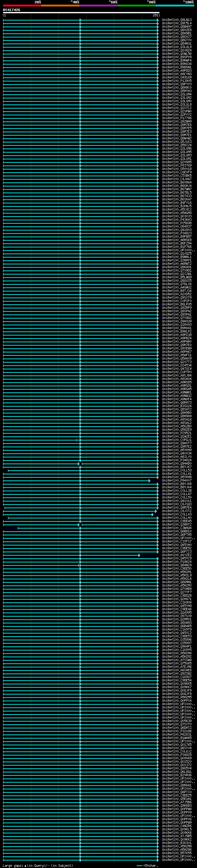Click the shortened alignment bar of UniRef100_A1YZE2
The width and height of the screenshot is (197, 868).
click(71, 555)
